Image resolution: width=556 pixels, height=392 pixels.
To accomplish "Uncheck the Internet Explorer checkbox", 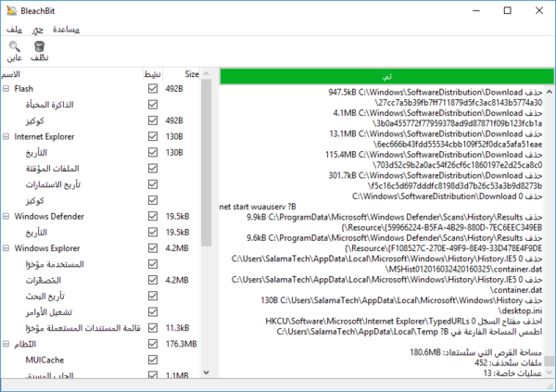I will (153, 136).
